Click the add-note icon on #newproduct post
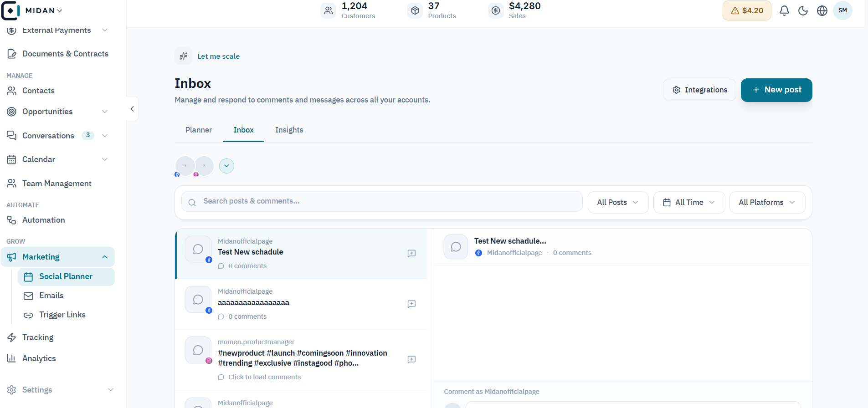 (x=411, y=360)
